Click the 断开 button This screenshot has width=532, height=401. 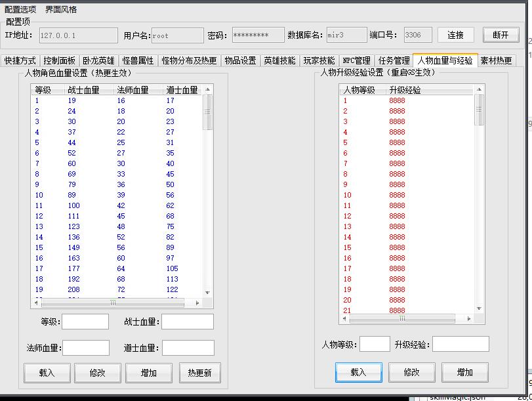(x=501, y=35)
